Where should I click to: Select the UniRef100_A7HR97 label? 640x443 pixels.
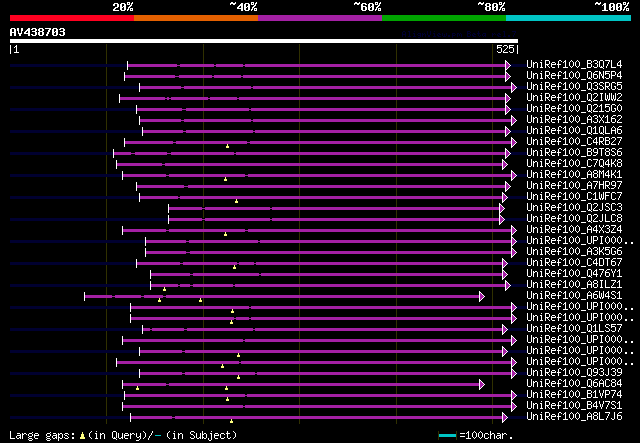[x=574, y=186]
